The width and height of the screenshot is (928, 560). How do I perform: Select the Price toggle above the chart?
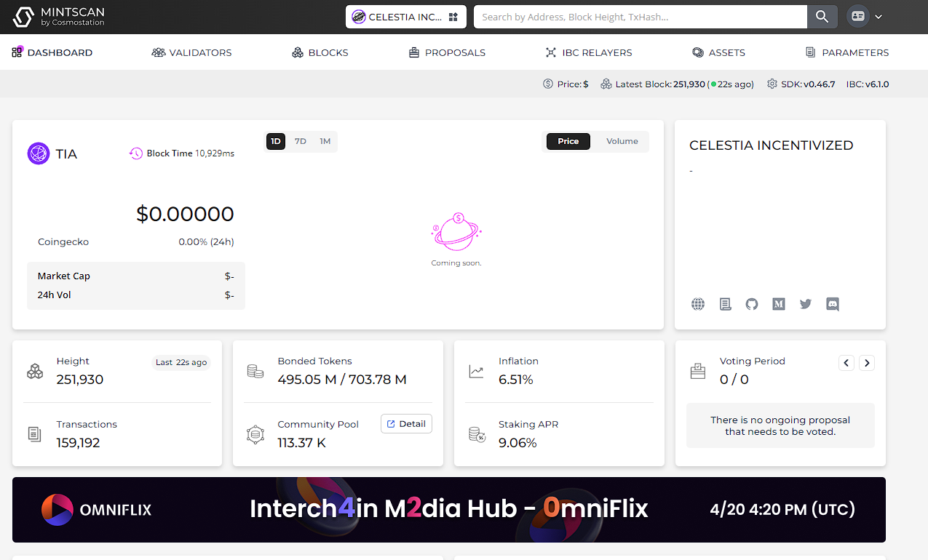coord(568,141)
